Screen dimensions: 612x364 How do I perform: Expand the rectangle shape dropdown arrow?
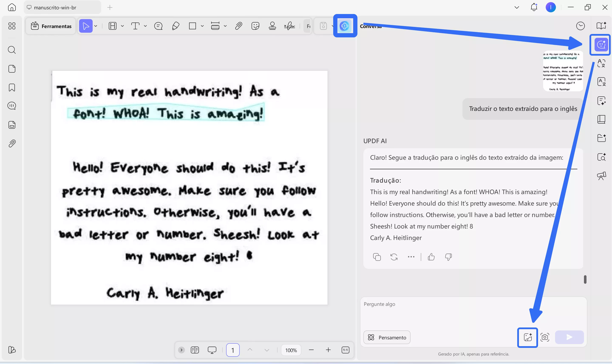202,26
